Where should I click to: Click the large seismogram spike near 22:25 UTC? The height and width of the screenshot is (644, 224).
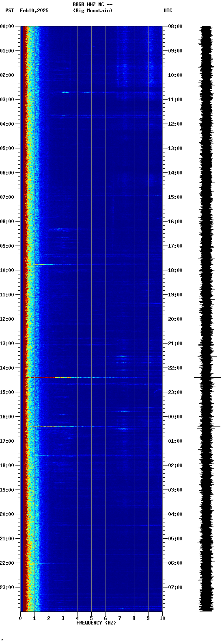(x=207, y=378)
